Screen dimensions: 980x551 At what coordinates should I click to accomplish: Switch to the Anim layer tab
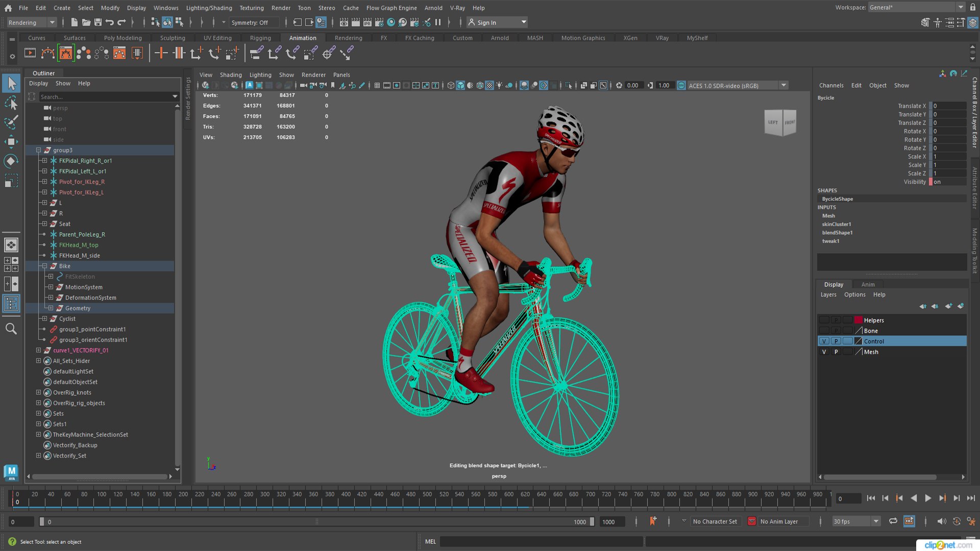coord(868,285)
